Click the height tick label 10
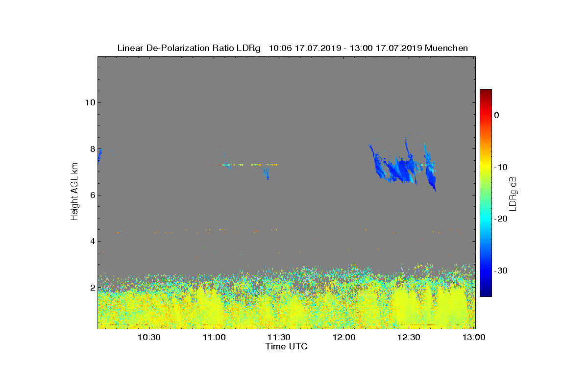 click(x=89, y=102)
